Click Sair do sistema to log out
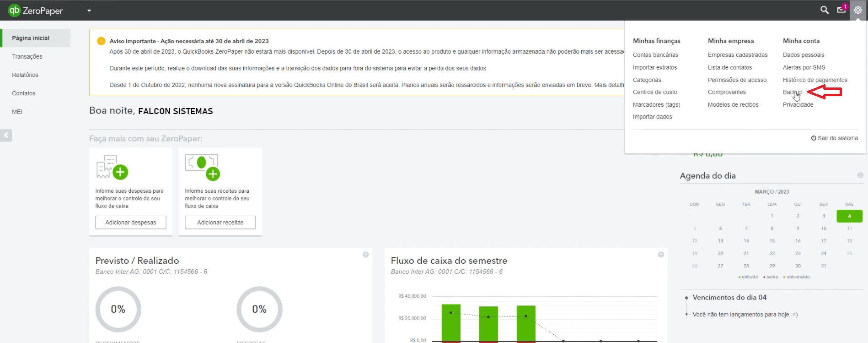Screen dimensions: 868x343 [835, 138]
